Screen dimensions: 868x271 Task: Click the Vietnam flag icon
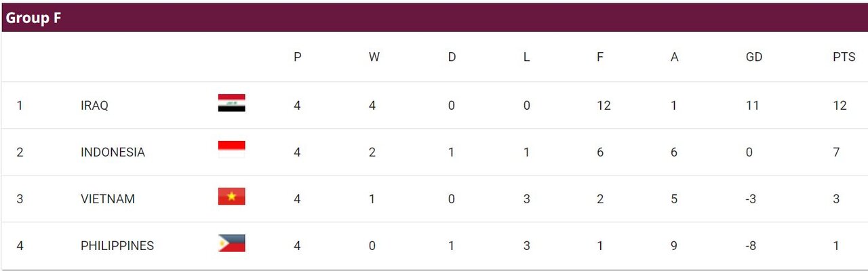[x=231, y=196]
